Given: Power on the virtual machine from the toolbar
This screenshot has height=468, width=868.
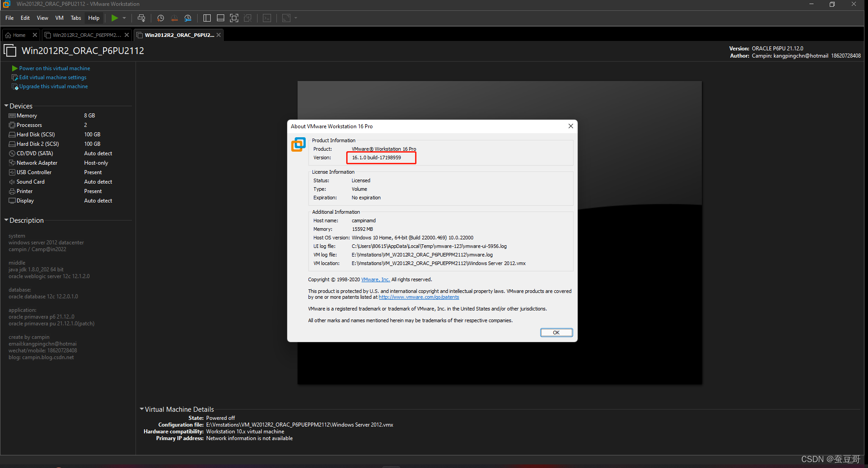Looking at the screenshot, I should 114,18.
